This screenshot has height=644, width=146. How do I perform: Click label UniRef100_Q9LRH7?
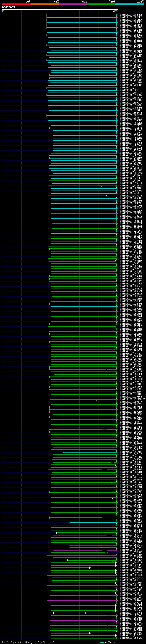point(131,55)
